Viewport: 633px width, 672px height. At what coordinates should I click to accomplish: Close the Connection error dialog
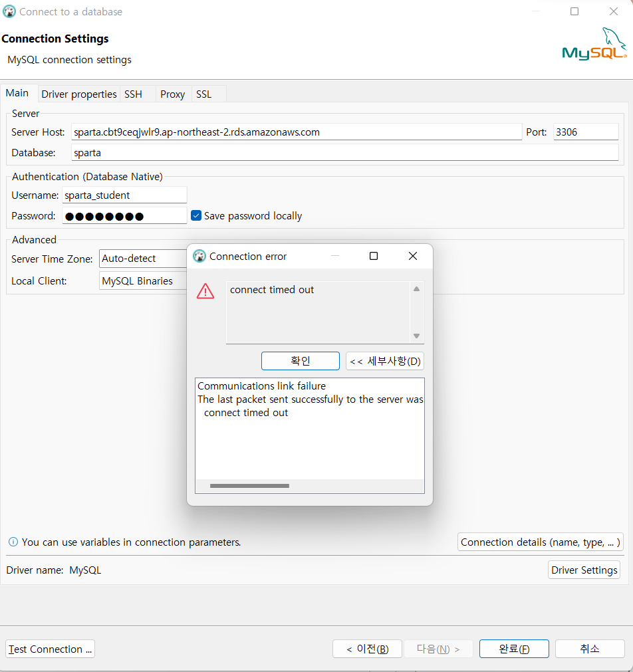413,256
